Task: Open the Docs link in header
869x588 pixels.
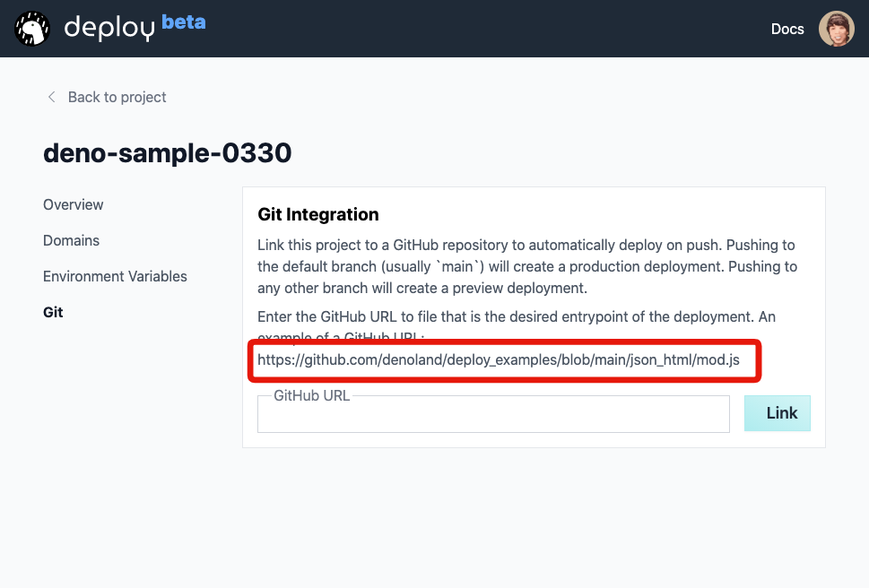Action: click(x=787, y=29)
